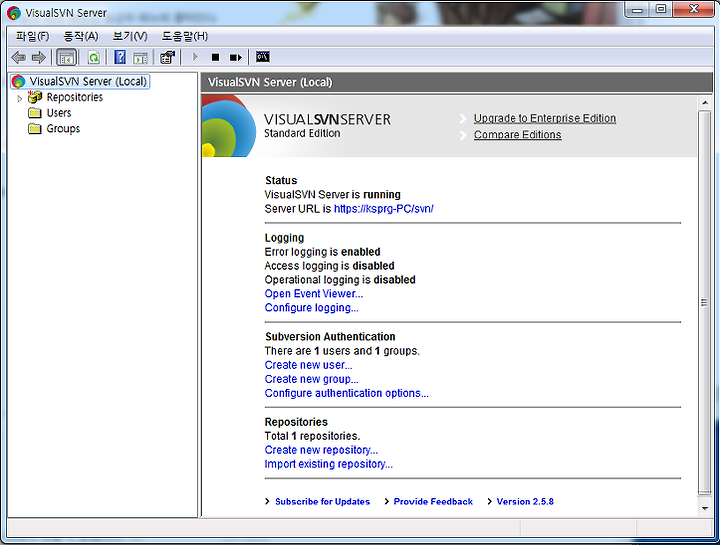Click the Version 2.5.8 link
This screenshot has width=720, height=545.
pos(525,502)
